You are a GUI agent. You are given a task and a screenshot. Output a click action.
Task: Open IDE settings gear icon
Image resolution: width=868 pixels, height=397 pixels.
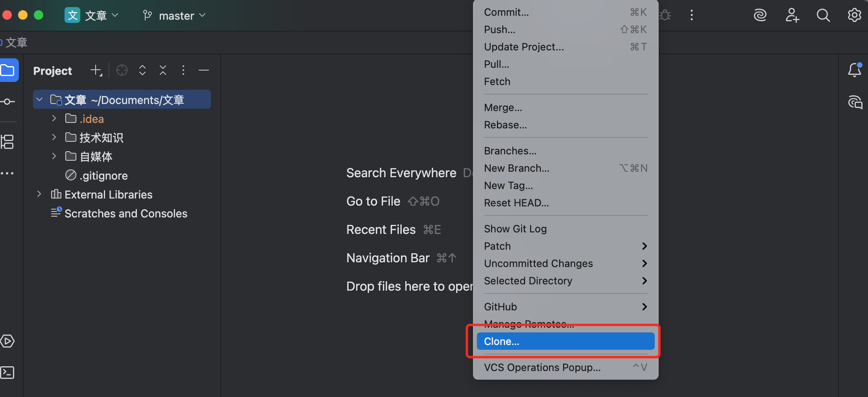pyautogui.click(x=854, y=15)
